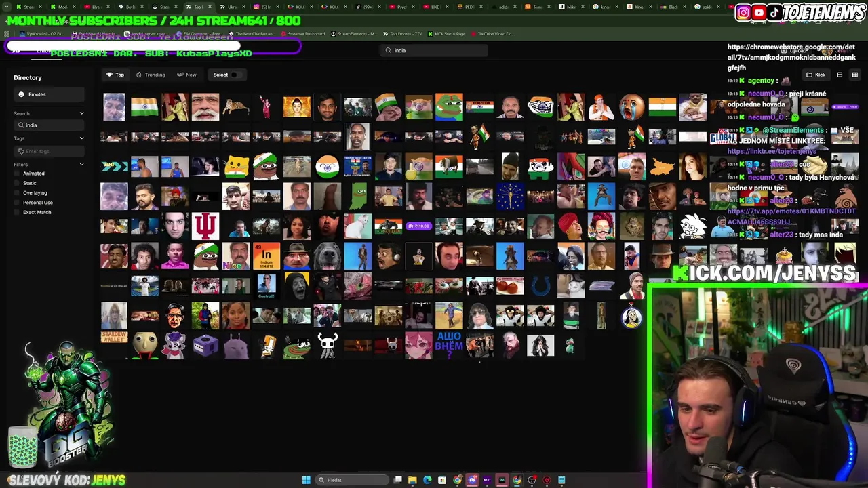Open the white rabbit emote
Image resolution: width=868 pixels, height=488 pixels.
357,226
